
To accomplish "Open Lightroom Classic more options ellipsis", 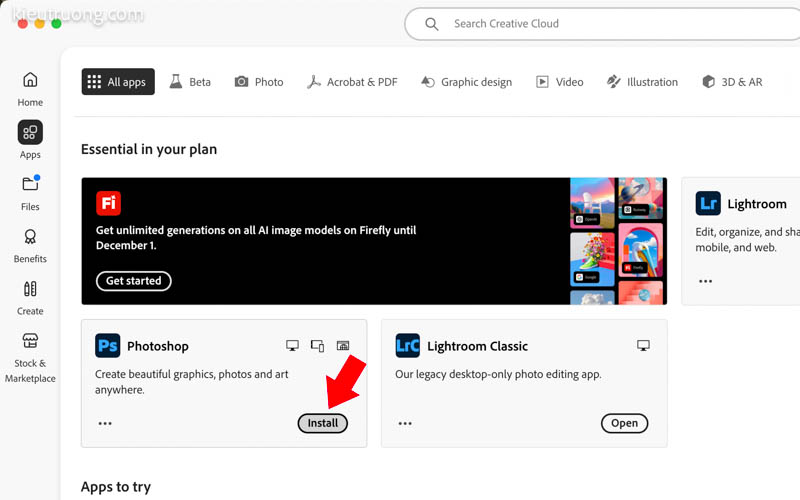I will (x=405, y=423).
